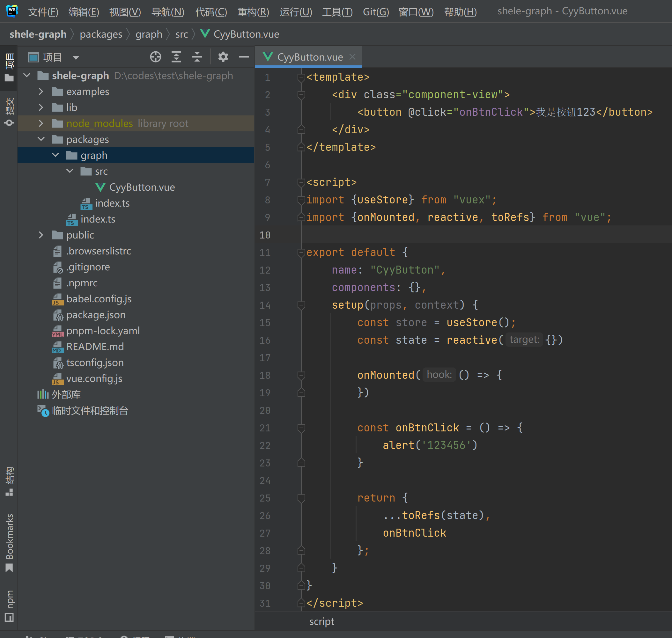Image resolution: width=672 pixels, height=638 pixels.
Task: Click the Expand All icon in project toolbar
Action: tap(176, 57)
